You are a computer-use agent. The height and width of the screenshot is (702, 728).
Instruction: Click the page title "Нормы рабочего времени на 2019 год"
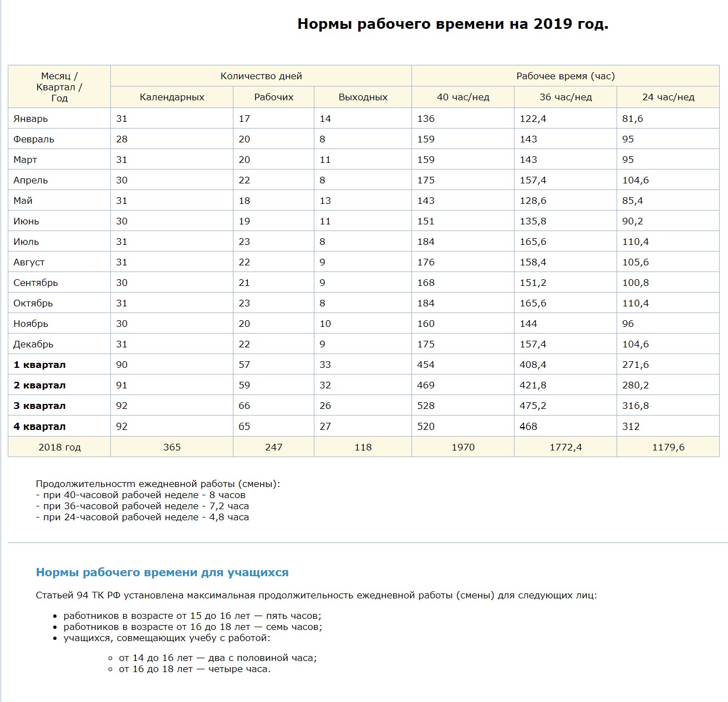[x=452, y=24]
